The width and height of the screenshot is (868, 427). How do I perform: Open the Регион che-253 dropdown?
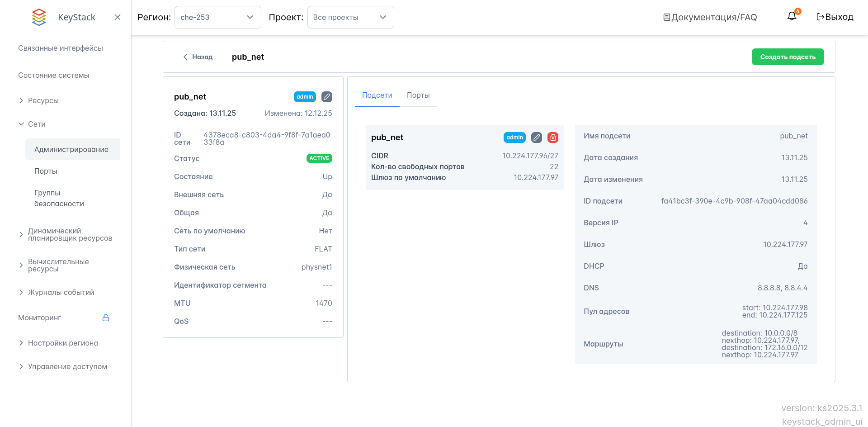(x=217, y=17)
